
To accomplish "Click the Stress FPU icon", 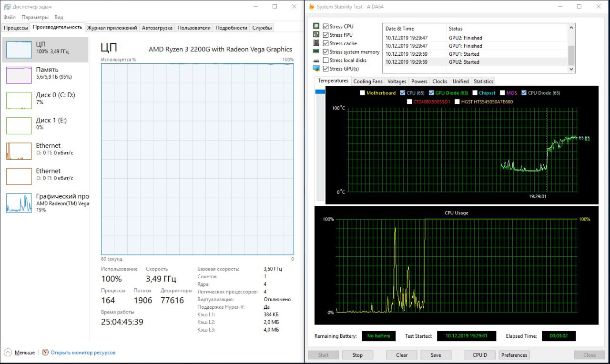I will coord(316,35).
